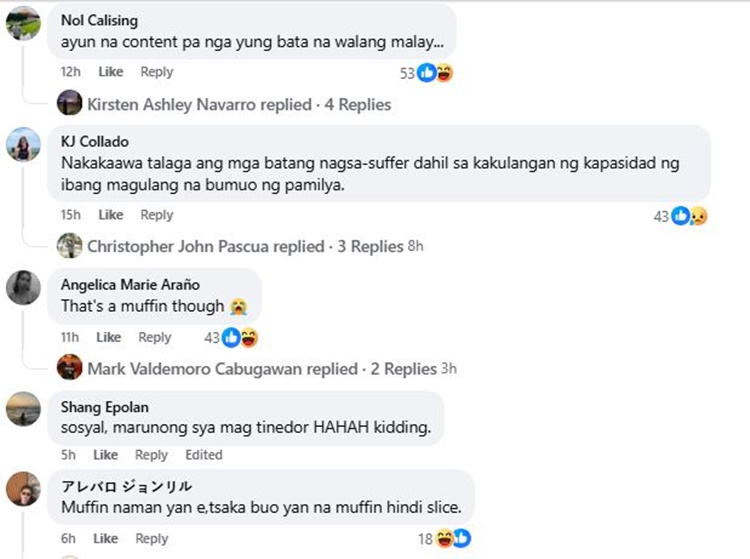750x559 pixels.
Task: Open Angelica Marie Araño's profile avatar
Action: pyautogui.click(x=23, y=287)
